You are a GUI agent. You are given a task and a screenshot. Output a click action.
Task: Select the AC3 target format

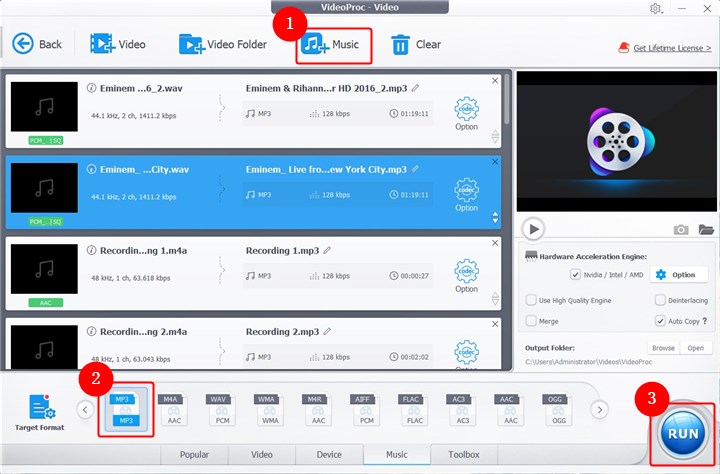pos(462,410)
